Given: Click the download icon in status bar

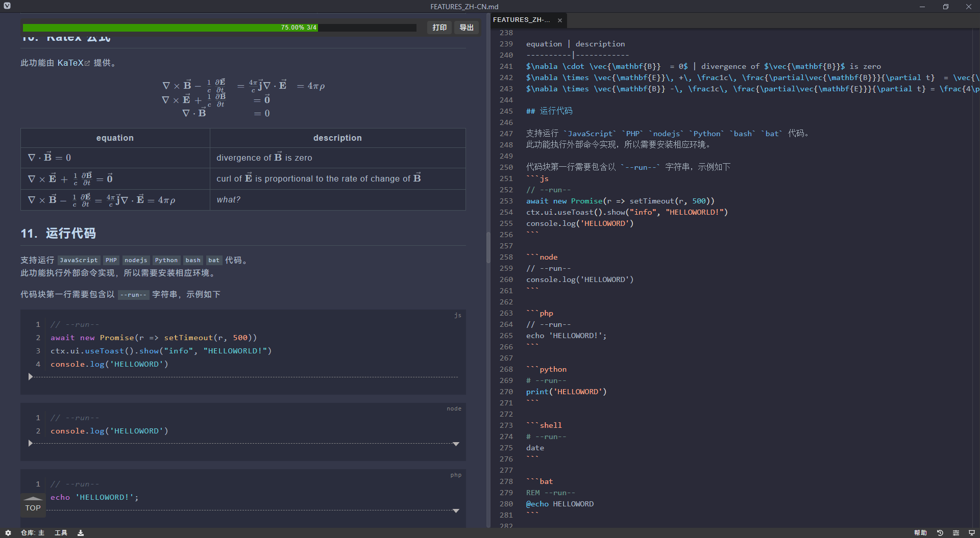Looking at the screenshot, I should (x=81, y=533).
